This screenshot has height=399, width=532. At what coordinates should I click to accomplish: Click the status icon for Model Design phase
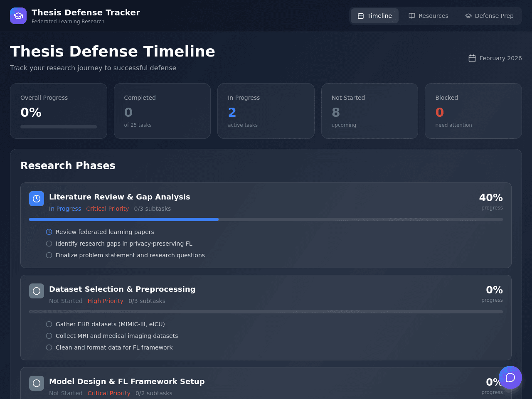click(37, 383)
